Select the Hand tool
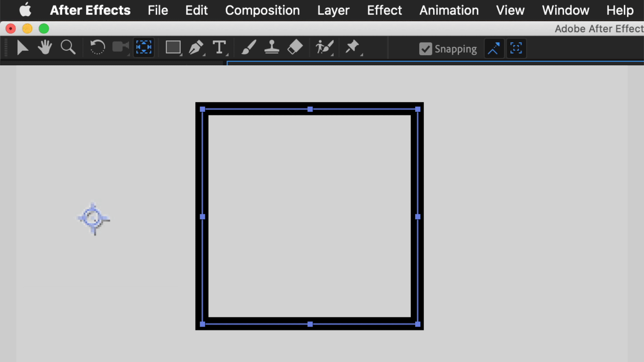 coord(45,48)
